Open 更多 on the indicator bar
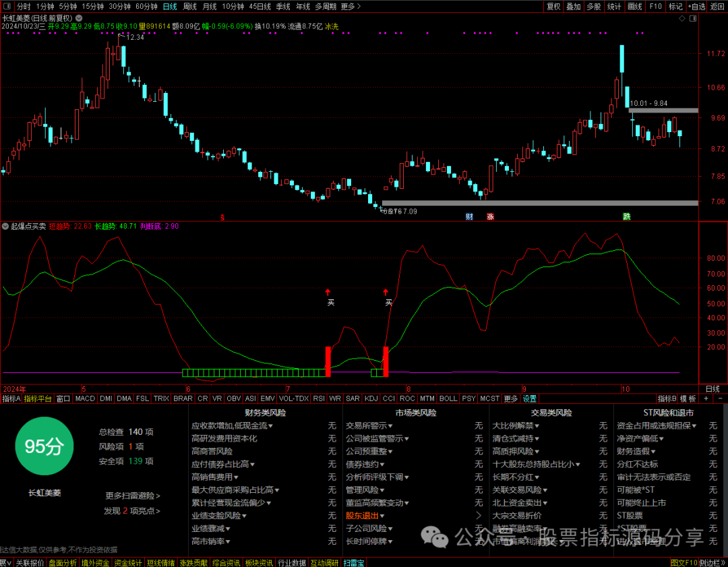 pyautogui.click(x=511, y=398)
